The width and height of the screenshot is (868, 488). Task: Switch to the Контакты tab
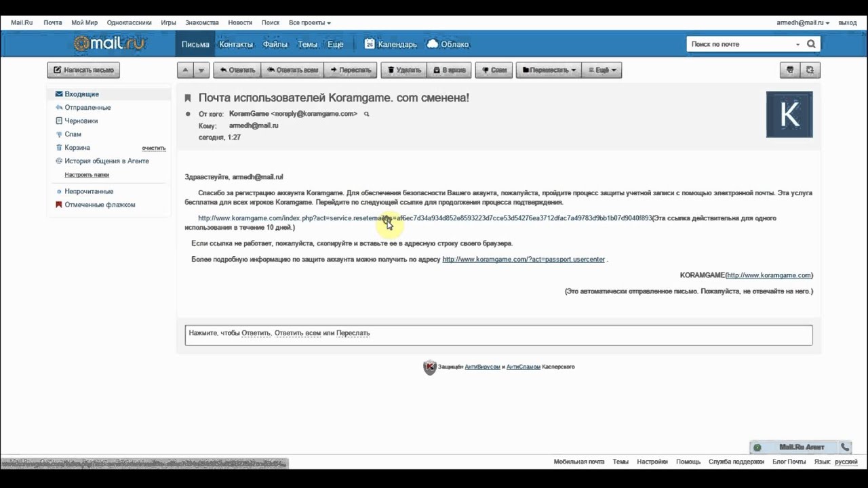tap(236, 44)
